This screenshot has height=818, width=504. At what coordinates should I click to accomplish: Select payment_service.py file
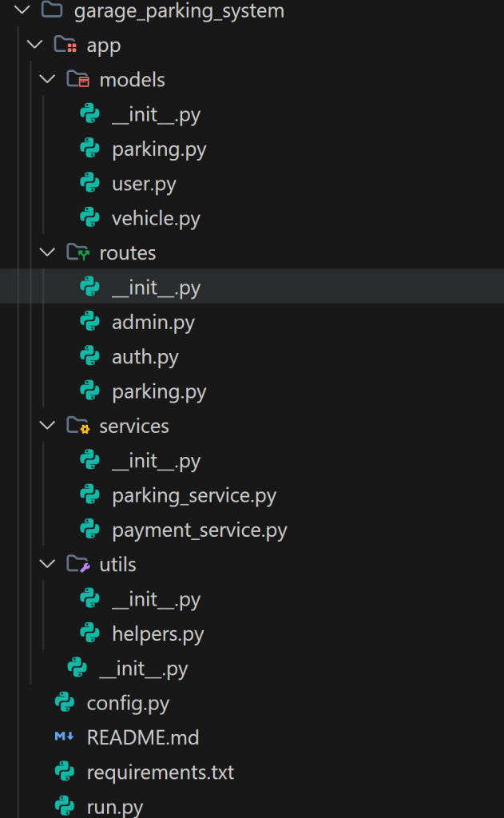[x=199, y=530]
